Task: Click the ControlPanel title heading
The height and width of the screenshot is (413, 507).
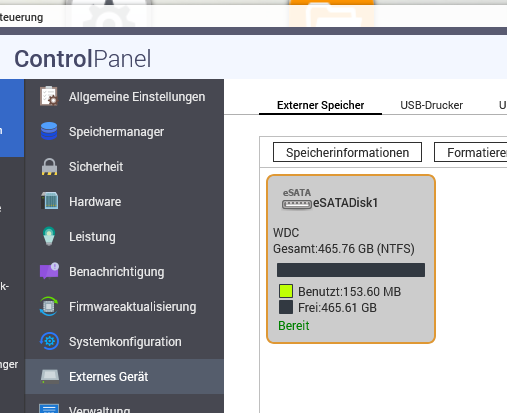Action: (x=83, y=59)
